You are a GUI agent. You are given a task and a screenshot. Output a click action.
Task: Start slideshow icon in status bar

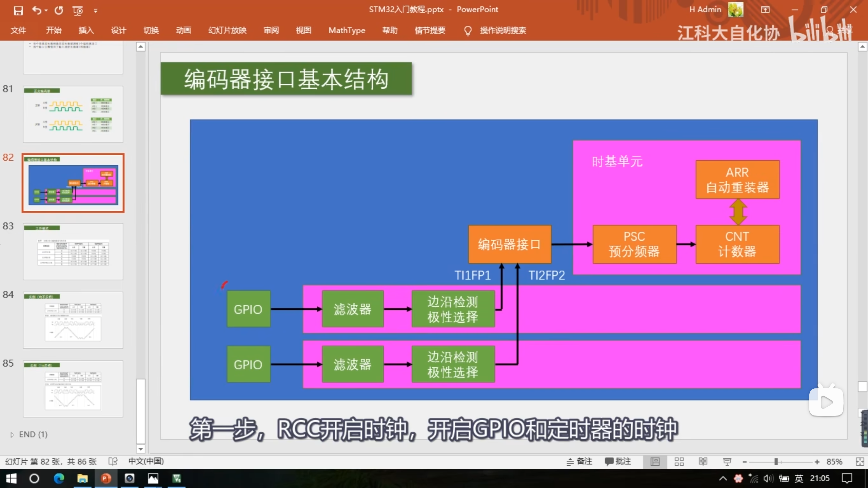(727, 462)
